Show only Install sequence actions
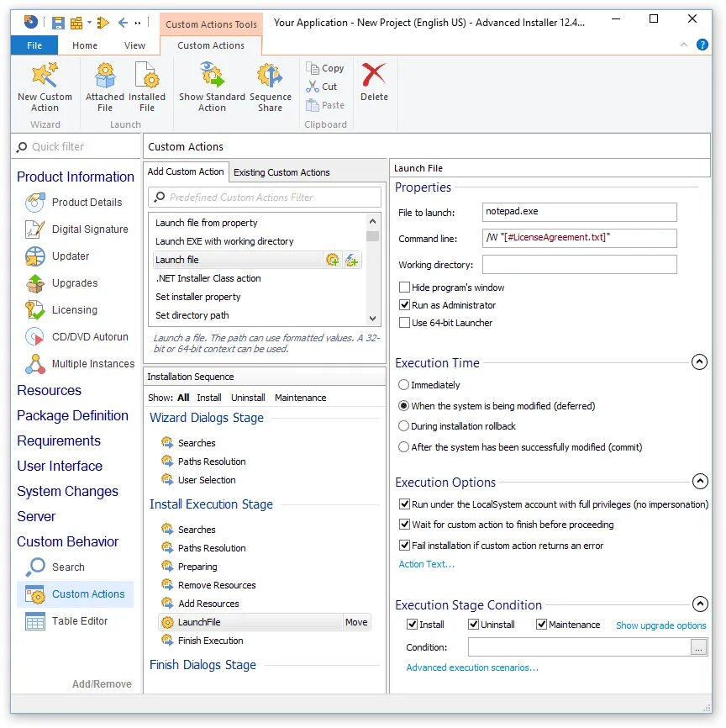The width and height of the screenshot is (726, 728). tap(209, 398)
